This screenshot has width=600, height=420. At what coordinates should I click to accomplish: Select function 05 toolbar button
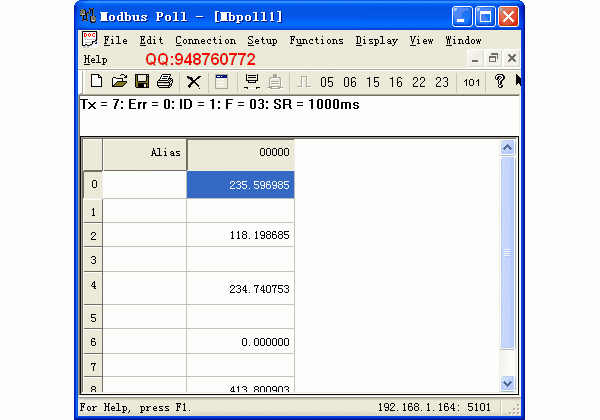coord(327,82)
